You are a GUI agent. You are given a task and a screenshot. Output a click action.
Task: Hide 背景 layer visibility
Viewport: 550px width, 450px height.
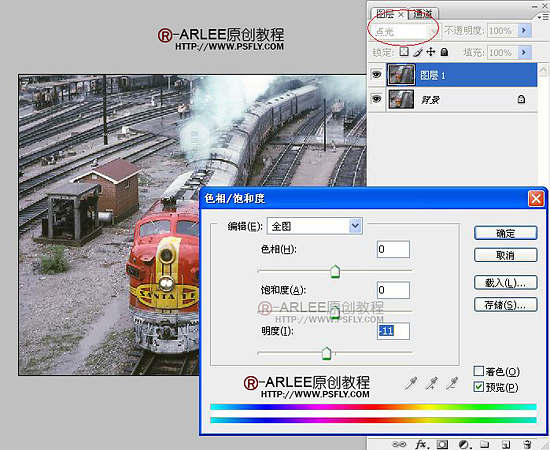pos(376,99)
